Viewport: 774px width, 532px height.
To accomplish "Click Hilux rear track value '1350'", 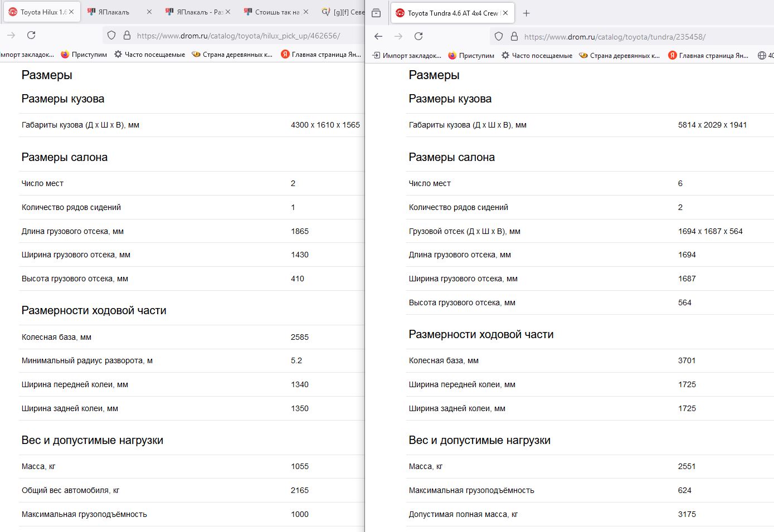I will coord(300,408).
